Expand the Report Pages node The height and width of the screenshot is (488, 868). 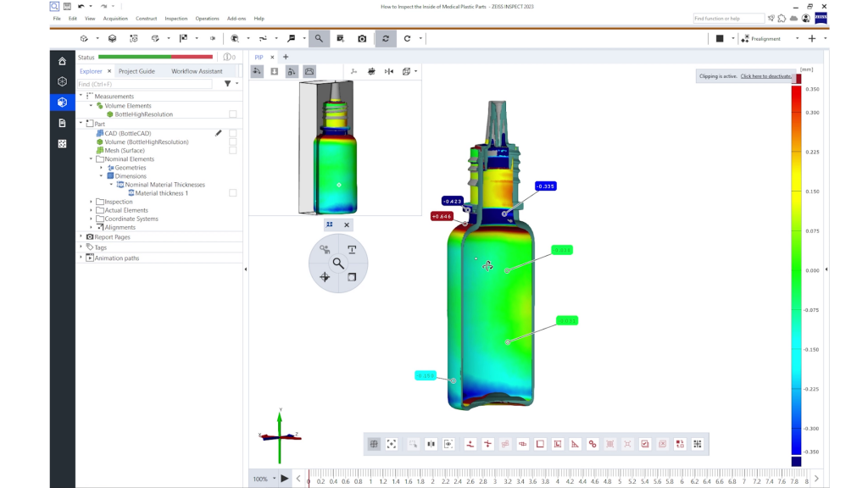tap(81, 237)
